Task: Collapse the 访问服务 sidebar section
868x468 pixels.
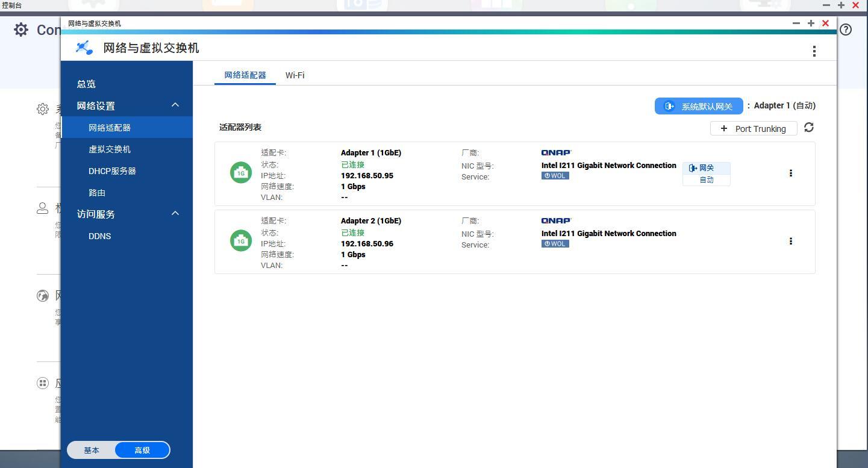Action: click(175, 214)
